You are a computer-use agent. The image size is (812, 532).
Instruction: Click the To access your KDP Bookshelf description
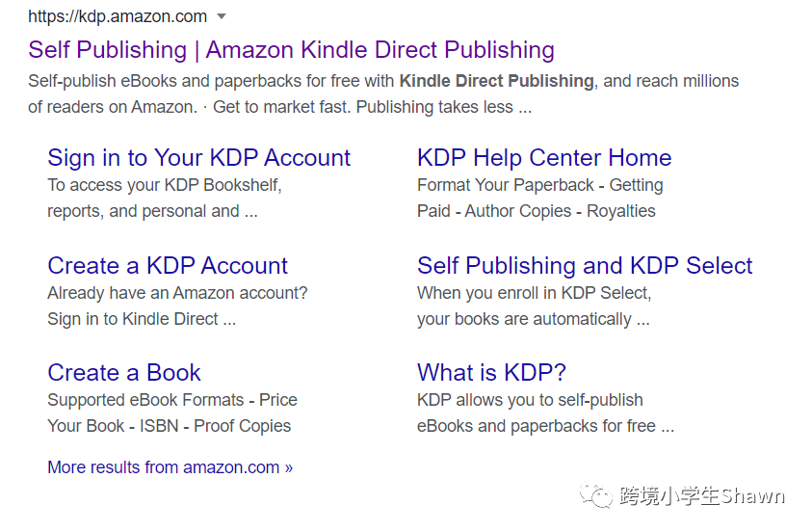(x=165, y=198)
